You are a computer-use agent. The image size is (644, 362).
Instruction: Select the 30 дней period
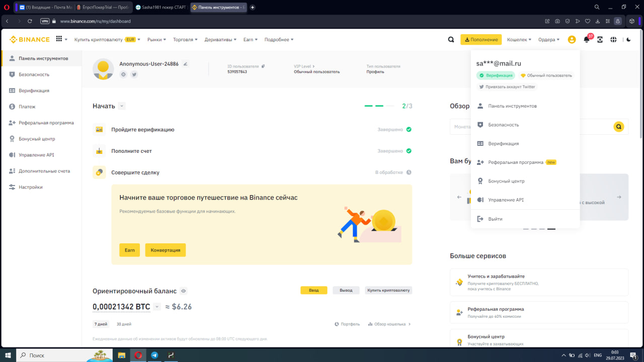pyautogui.click(x=124, y=324)
